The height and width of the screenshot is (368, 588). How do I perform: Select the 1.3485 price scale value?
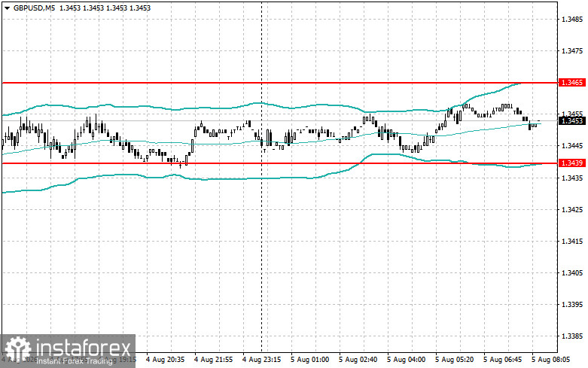pos(572,19)
